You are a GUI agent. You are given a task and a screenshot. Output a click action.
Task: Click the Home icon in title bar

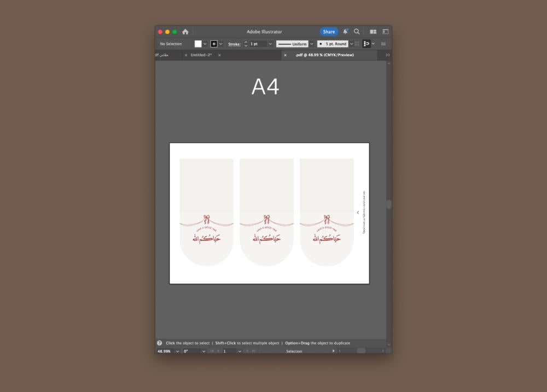tap(185, 32)
